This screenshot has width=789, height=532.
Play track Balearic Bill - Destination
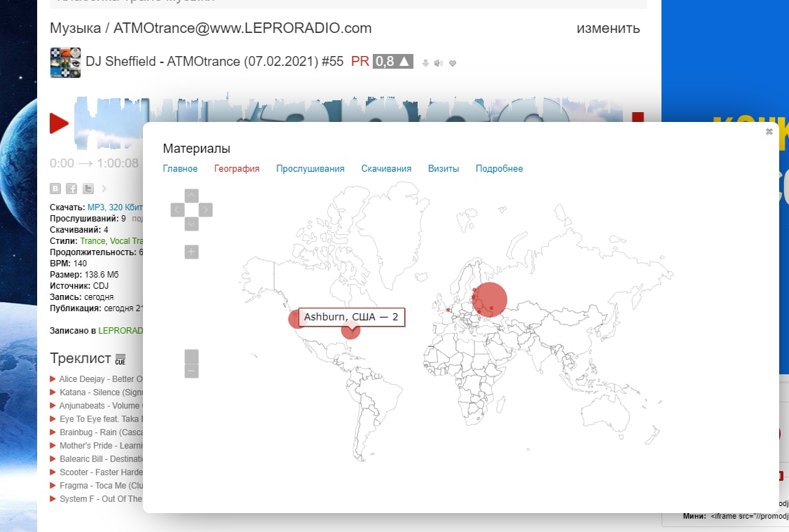(x=53, y=458)
